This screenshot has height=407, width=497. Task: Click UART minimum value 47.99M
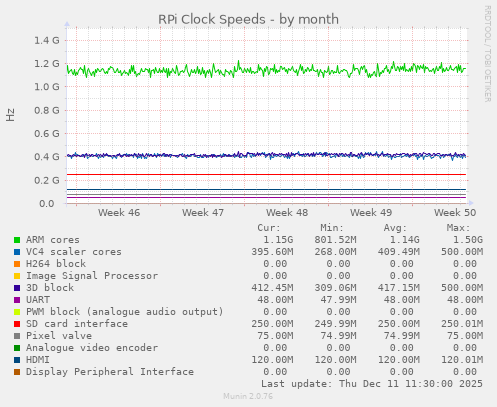pyautogui.click(x=338, y=300)
